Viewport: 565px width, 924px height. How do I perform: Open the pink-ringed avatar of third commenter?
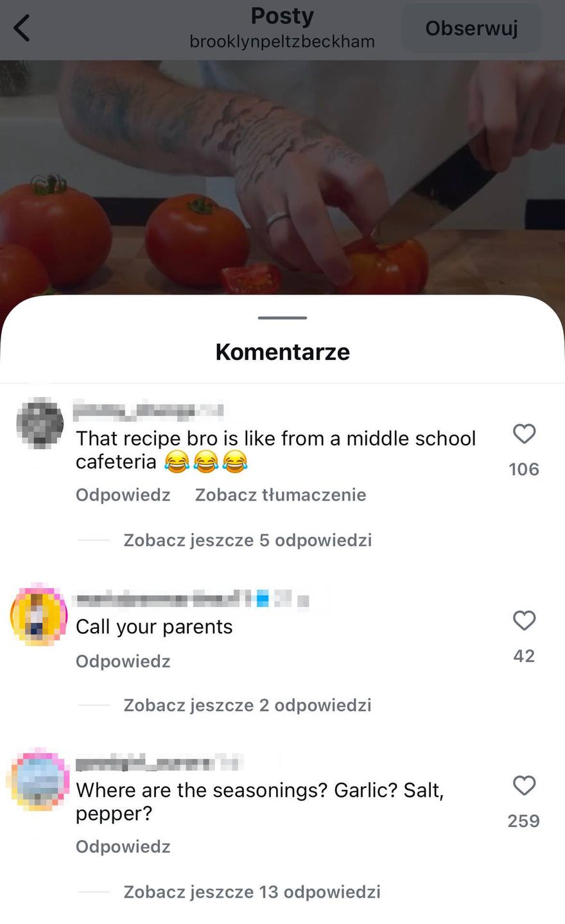tap(39, 779)
